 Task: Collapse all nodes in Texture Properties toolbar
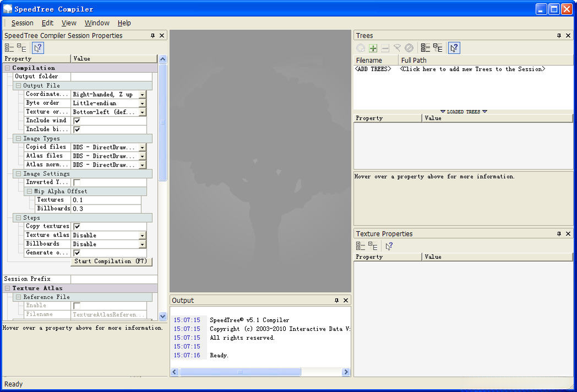tap(361, 246)
